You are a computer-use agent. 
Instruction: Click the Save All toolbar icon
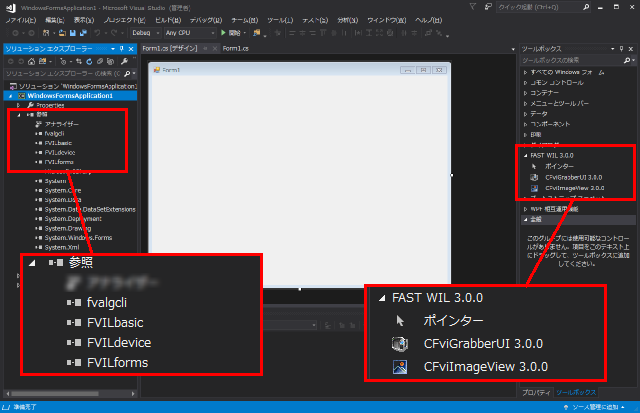coord(83,33)
